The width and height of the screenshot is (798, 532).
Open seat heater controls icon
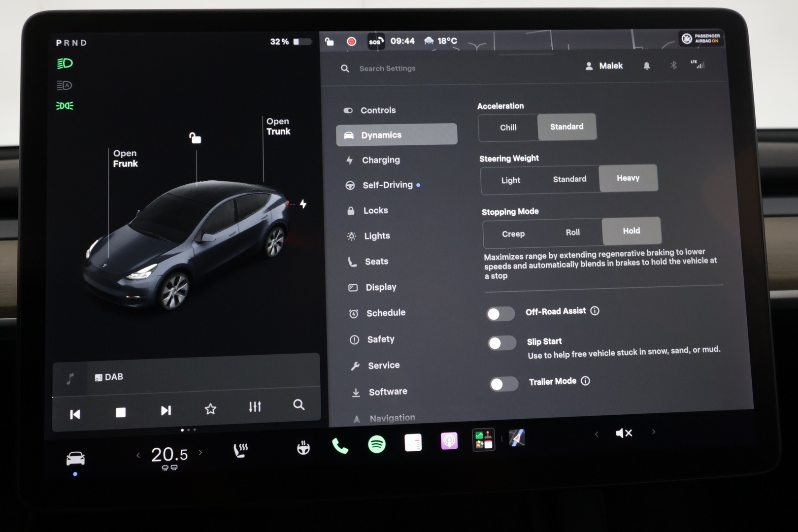(x=240, y=450)
